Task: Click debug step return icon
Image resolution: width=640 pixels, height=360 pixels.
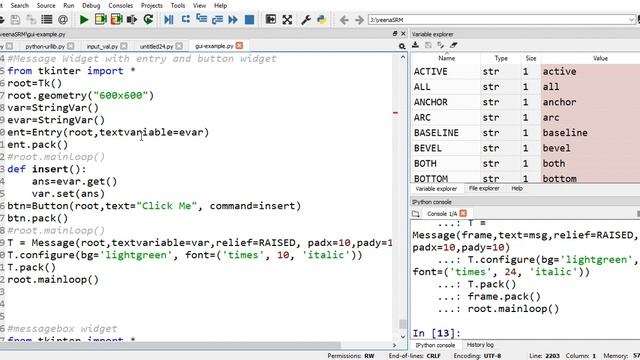Action: (x=217, y=19)
